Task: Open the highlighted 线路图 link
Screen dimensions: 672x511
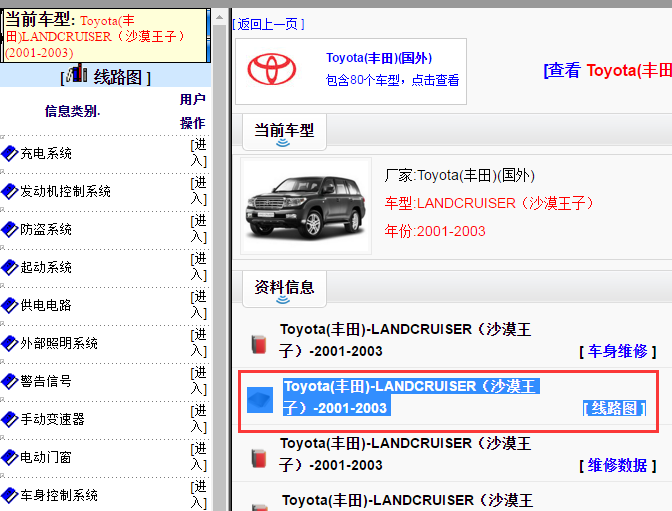Action: click(614, 408)
